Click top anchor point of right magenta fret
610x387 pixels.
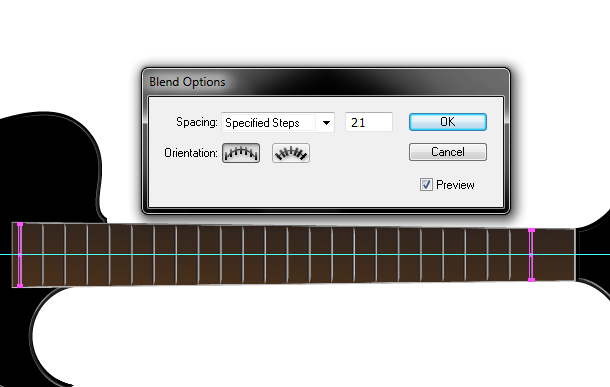[531, 231]
